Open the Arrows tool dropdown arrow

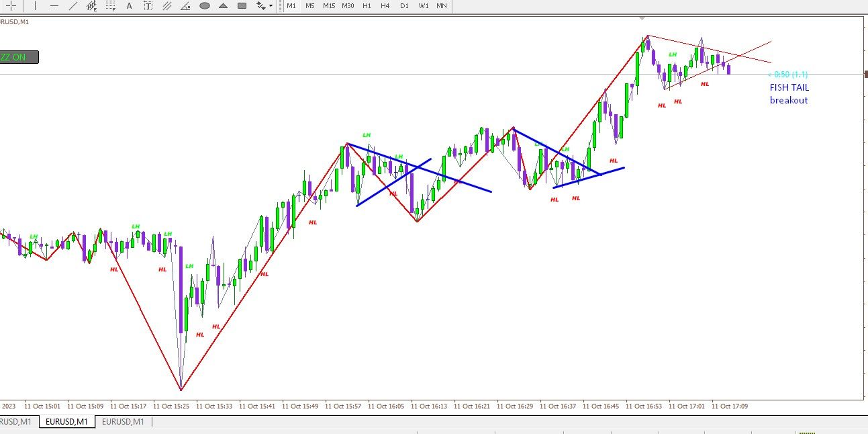pos(271,5)
